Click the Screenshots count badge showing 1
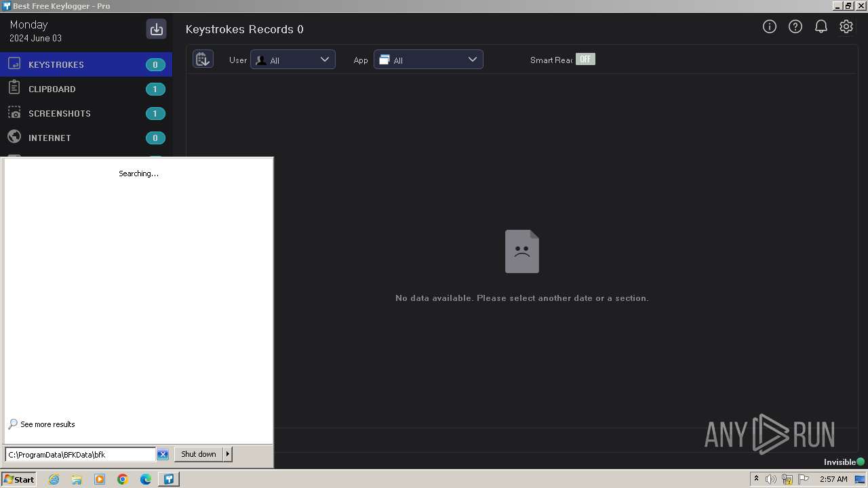 155,114
